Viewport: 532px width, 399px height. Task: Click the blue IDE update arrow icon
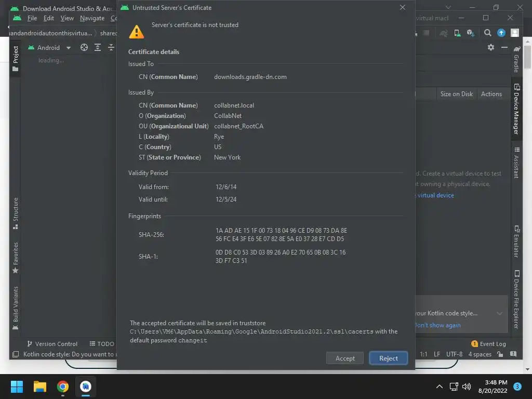[501, 33]
